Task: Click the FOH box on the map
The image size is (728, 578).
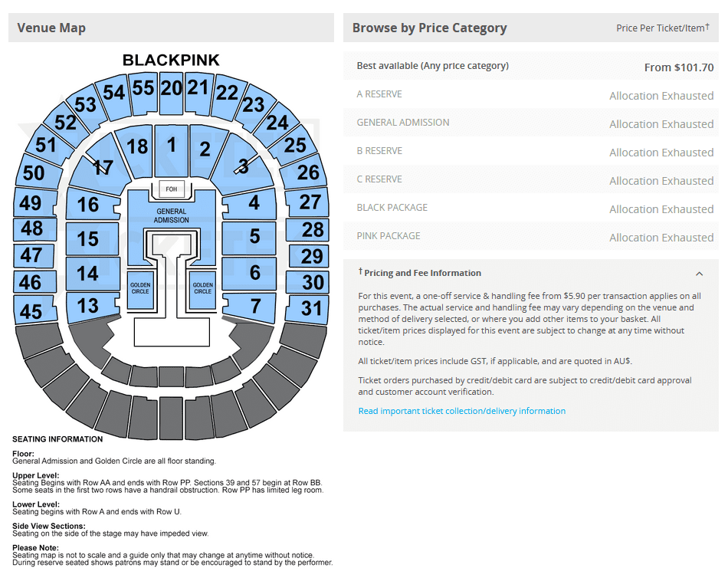Action: coord(172,189)
